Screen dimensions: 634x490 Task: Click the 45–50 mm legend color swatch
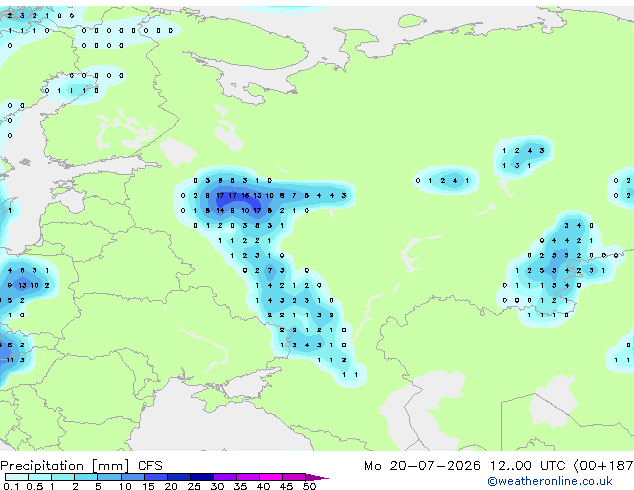[x=294, y=477]
